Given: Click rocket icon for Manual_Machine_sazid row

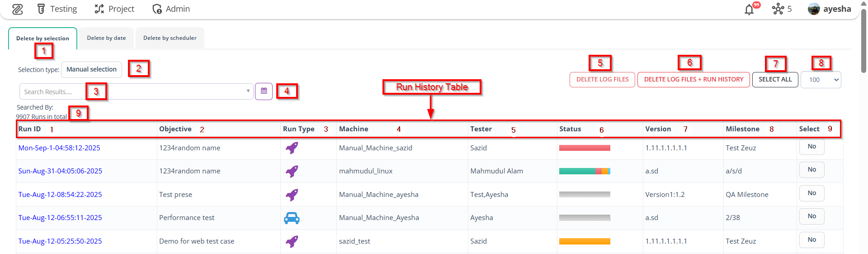Looking at the screenshot, I should tap(292, 148).
